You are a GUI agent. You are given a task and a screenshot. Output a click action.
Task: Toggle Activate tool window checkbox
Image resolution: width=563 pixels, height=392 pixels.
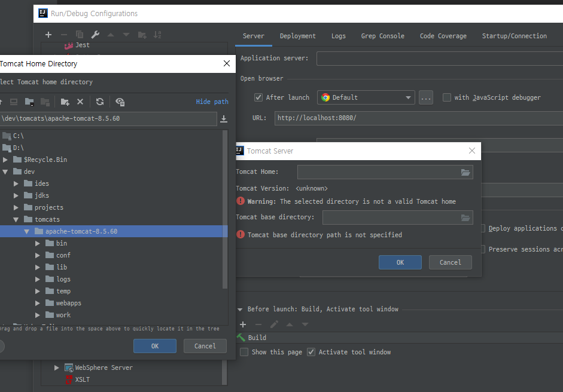point(311,352)
